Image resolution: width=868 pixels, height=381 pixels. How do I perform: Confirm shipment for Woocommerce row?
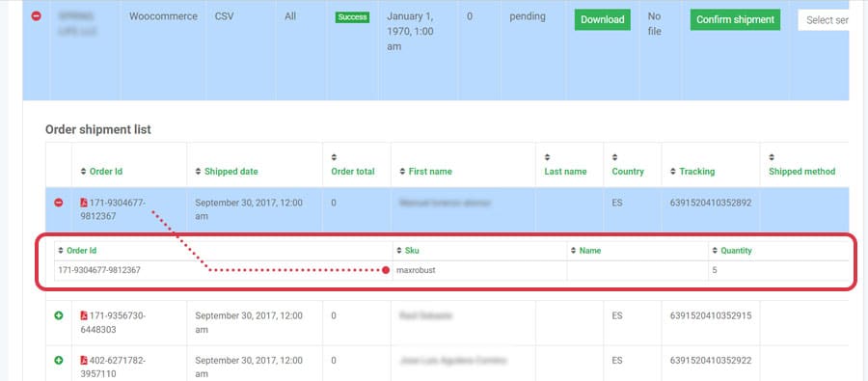[x=735, y=19]
